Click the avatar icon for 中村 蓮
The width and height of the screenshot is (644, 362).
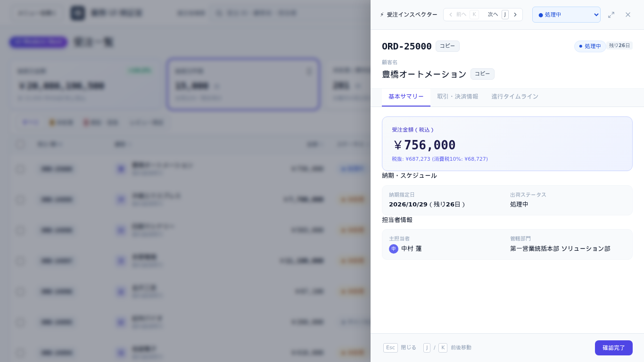coord(394,249)
